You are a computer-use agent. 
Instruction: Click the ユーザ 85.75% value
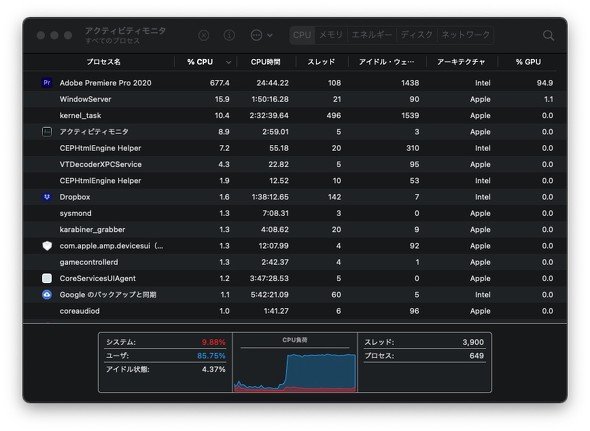pos(211,356)
